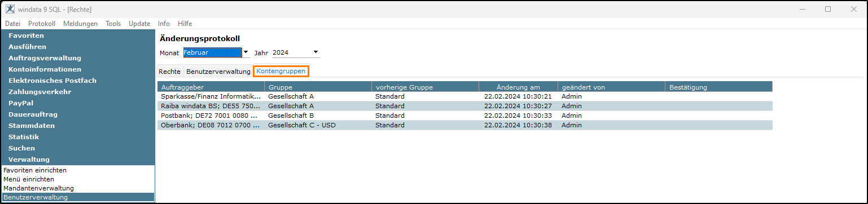
Task: Open the Meldungen menu
Action: (80, 24)
